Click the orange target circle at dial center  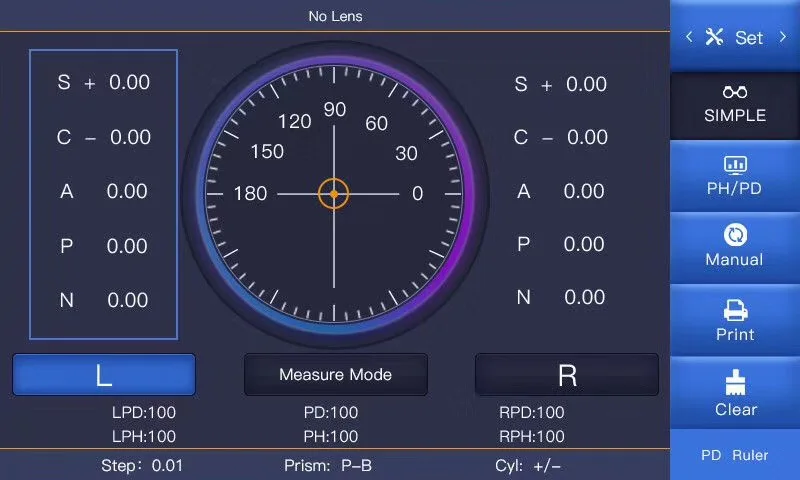(x=334, y=194)
